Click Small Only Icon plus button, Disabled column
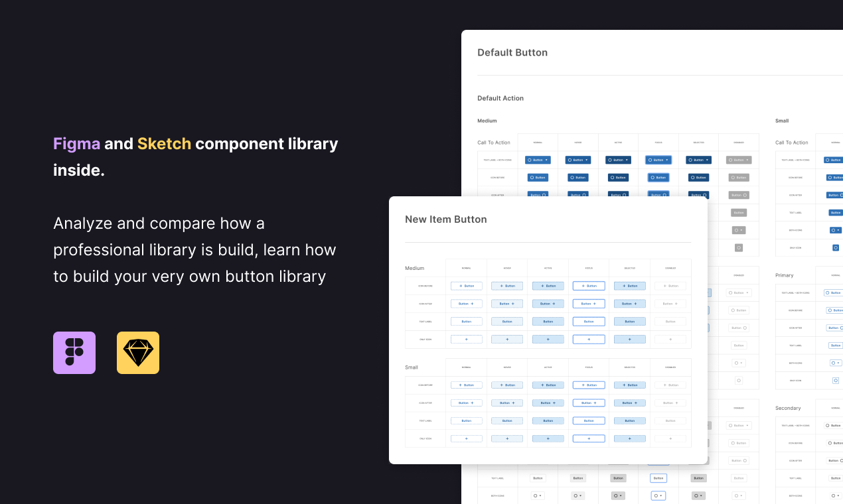 point(670,438)
